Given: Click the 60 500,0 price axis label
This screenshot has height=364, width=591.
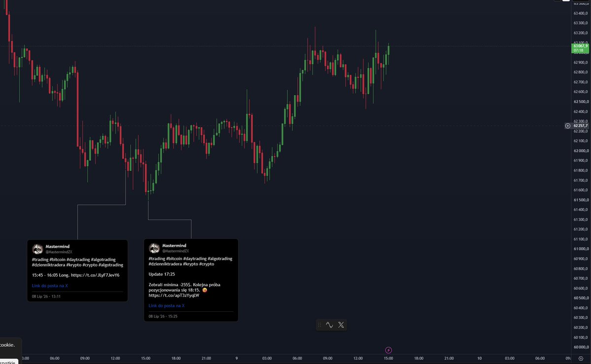Looking at the screenshot, I should 581,298.
